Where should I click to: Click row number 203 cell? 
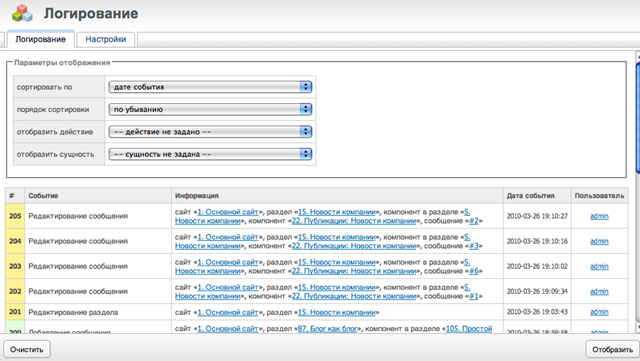tap(15, 266)
